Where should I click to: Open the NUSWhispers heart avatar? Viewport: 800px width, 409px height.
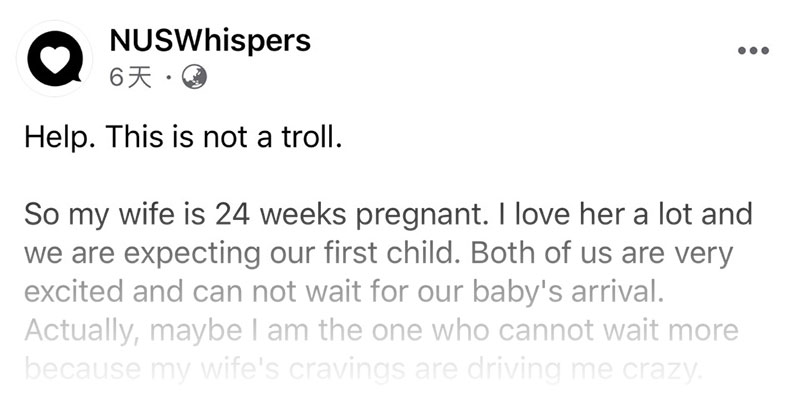[x=55, y=58]
